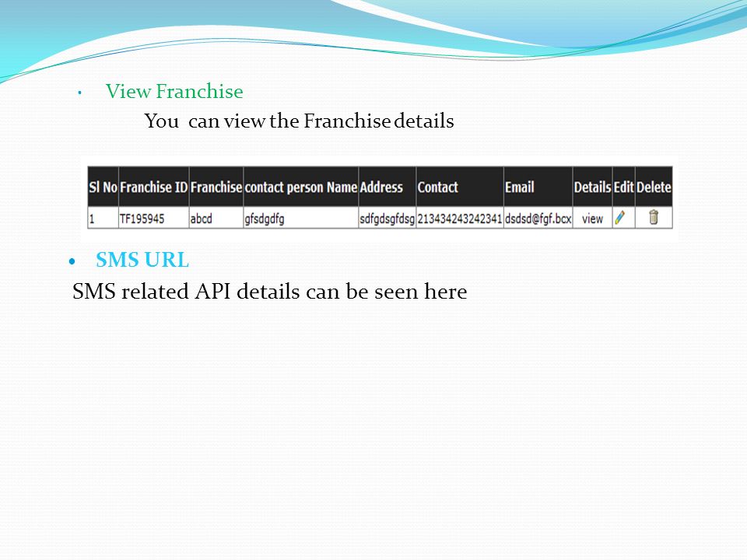This screenshot has width=747, height=560.
Task: Select the 'Franchise ID' column header
Action: 154,187
